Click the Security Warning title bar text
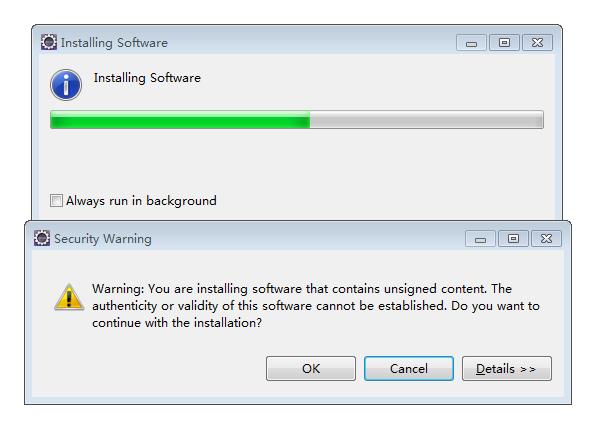This screenshot has height=423, width=603. point(103,239)
